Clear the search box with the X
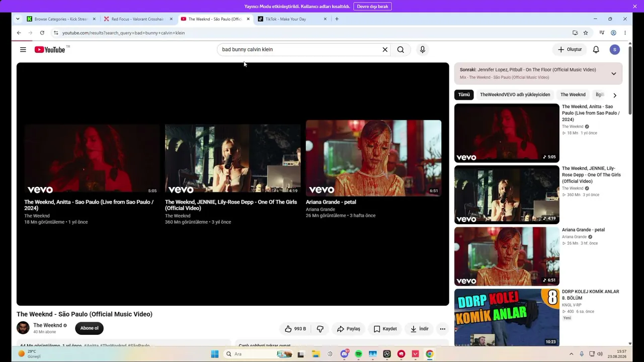 coord(385,49)
